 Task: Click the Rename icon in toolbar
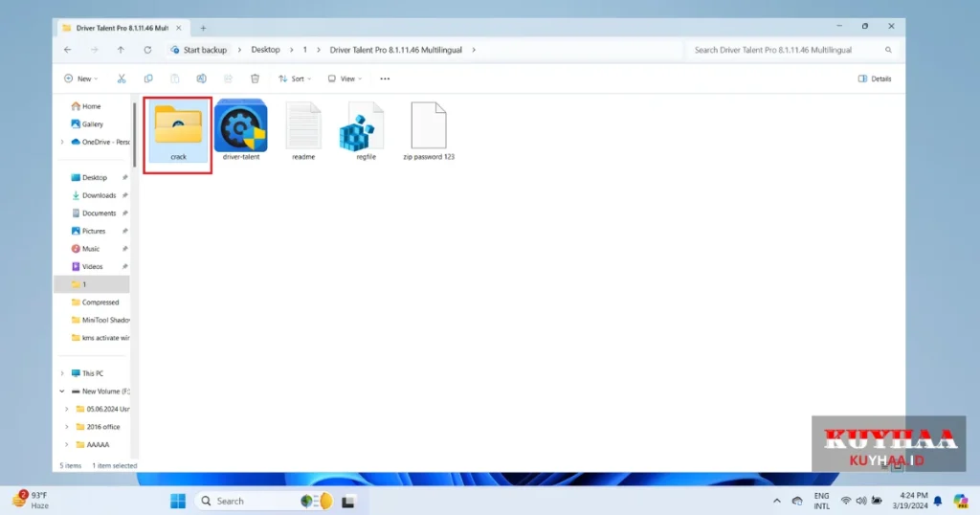click(x=201, y=78)
